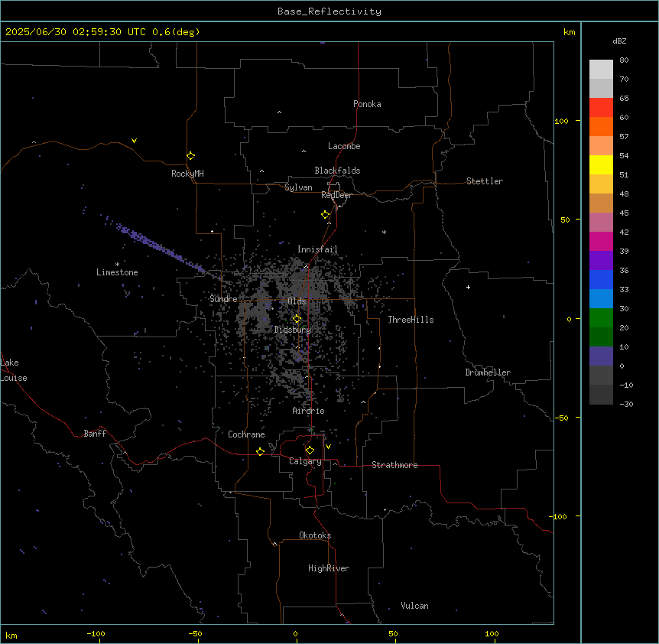Click the light blue 33-30 dBZ swatch
The image size is (659, 644).
(601, 299)
